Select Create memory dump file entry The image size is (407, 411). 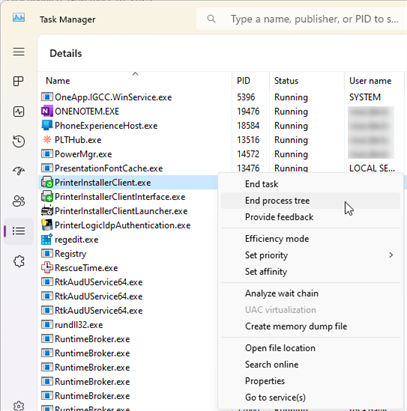(296, 326)
